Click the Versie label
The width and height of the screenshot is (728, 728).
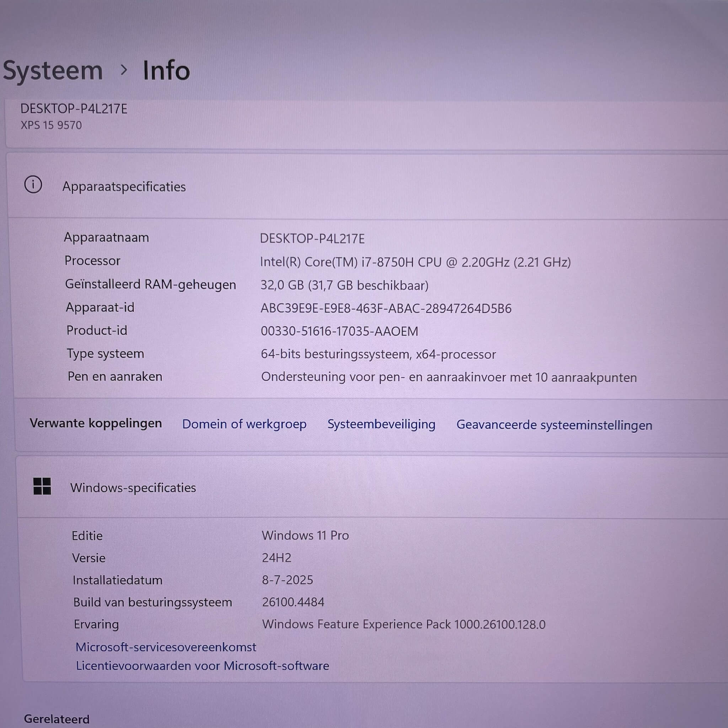coord(89,558)
